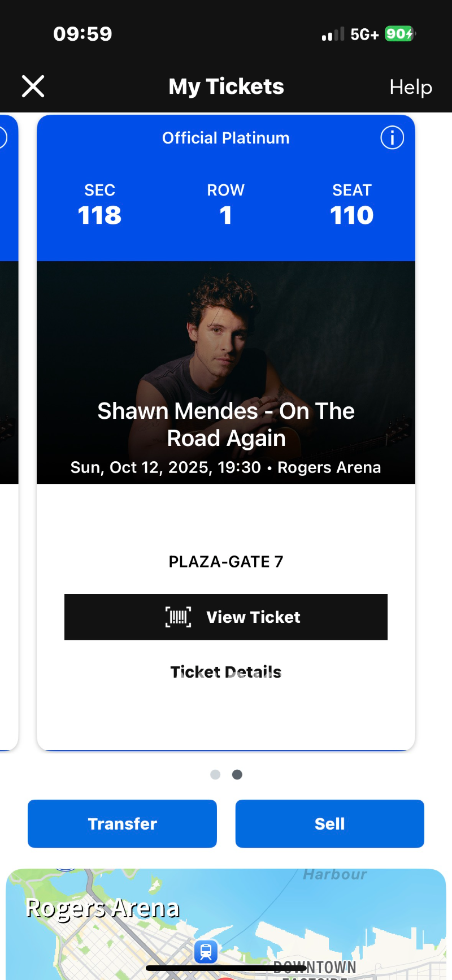Tap the seat number 110
This screenshot has width=452, height=980.
tap(351, 215)
